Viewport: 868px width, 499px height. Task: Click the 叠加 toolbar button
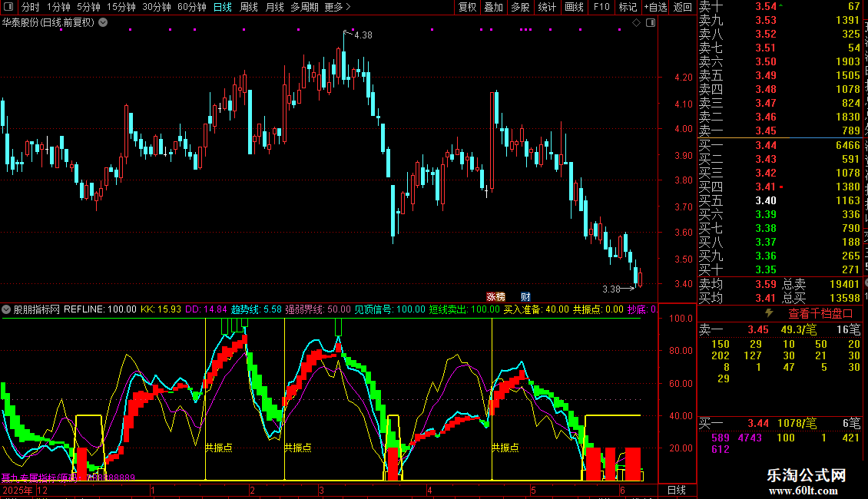point(494,7)
